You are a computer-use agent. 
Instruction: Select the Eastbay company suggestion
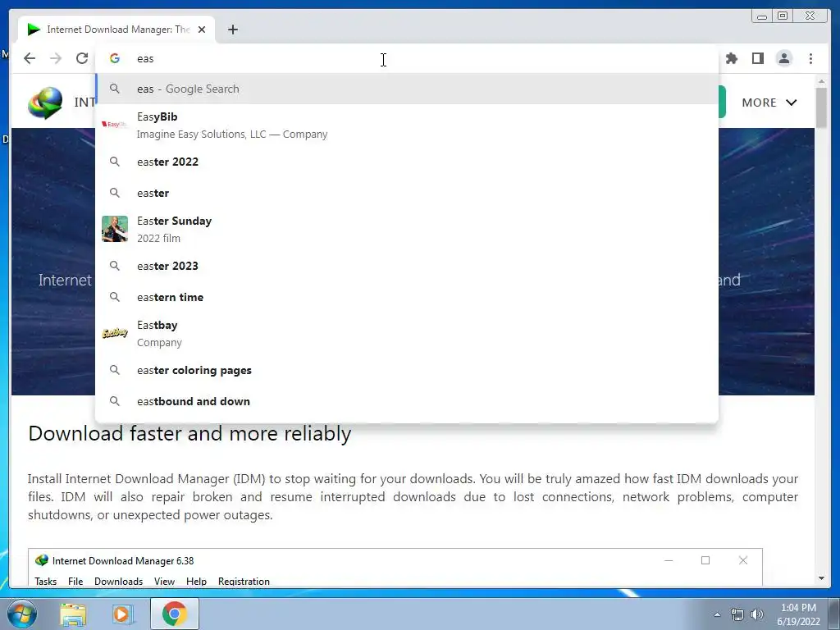coord(407,333)
